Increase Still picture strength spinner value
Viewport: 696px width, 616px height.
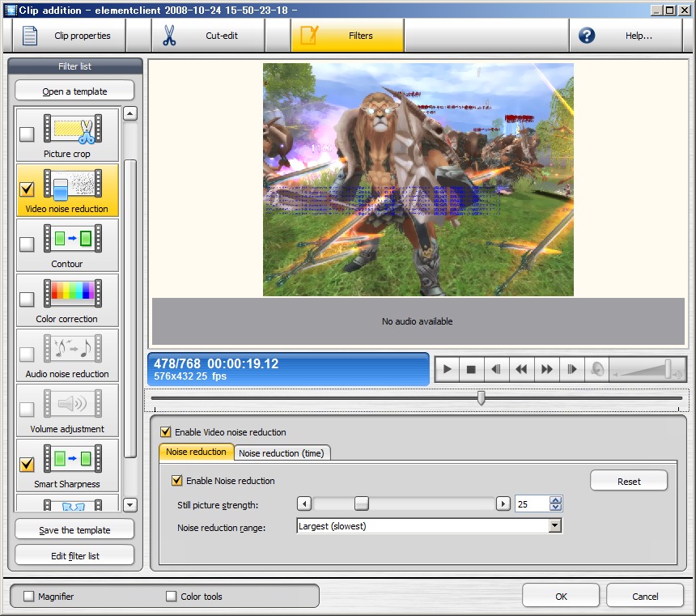(x=555, y=500)
